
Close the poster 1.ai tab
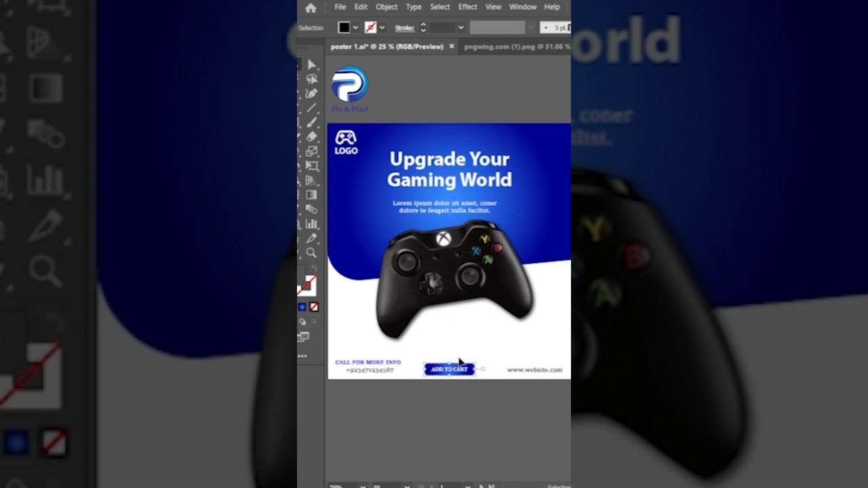(452, 47)
